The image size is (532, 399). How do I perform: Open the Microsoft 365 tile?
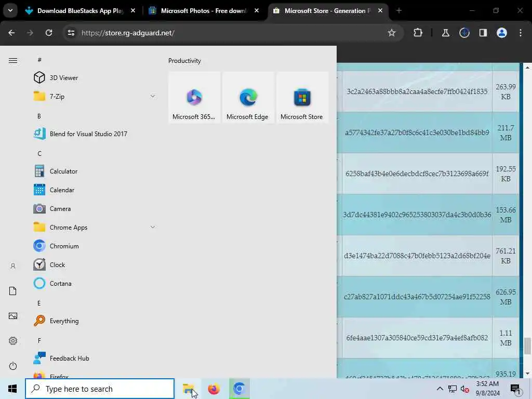coord(194,97)
